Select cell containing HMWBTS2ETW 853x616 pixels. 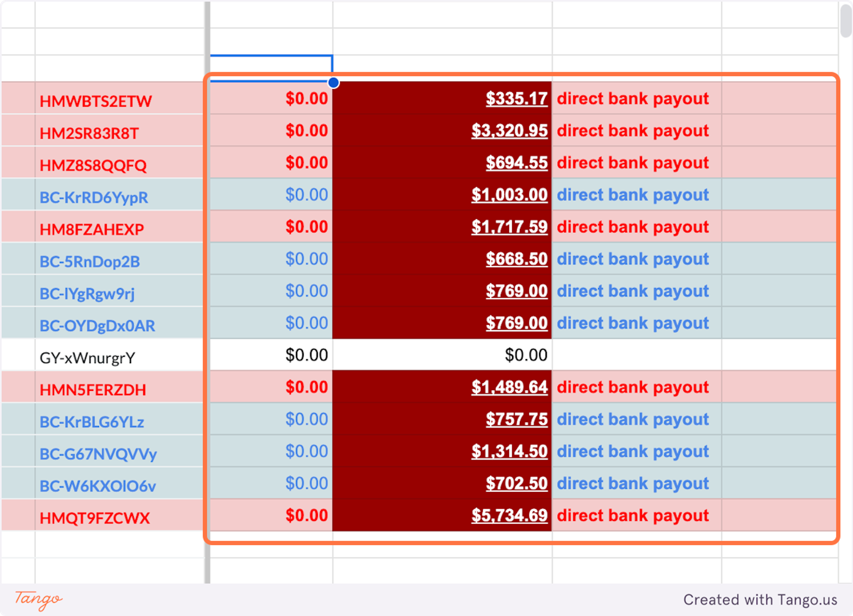click(96, 101)
